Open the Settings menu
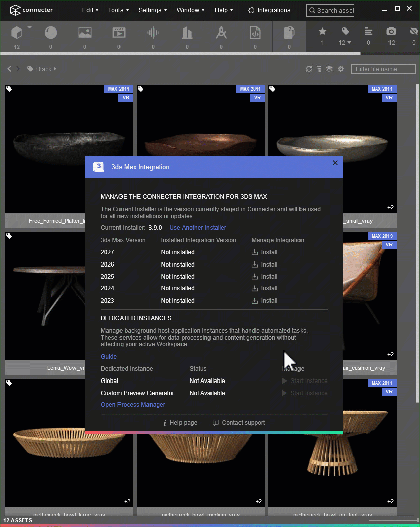 [x=153, y=10]
